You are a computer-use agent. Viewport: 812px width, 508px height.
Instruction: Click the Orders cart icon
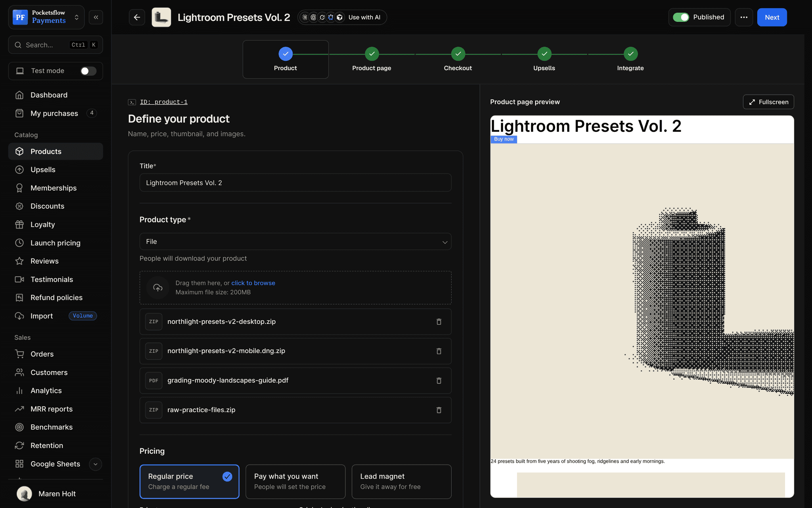19,354
